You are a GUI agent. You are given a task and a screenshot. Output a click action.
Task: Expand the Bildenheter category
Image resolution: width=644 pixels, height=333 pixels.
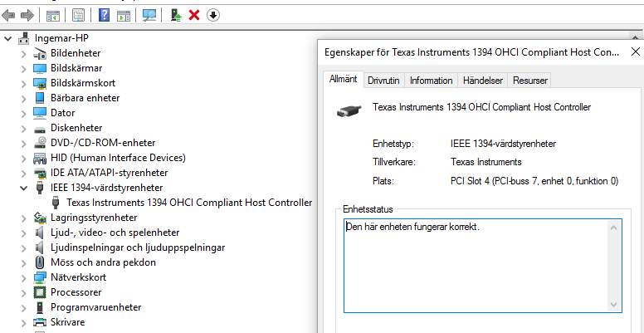(24, 53)
